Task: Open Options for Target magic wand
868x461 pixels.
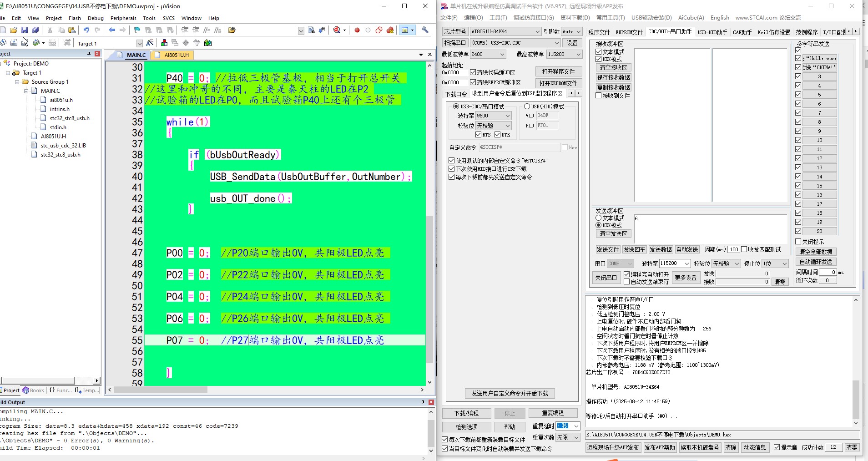Action: click(x=150, y=43)
